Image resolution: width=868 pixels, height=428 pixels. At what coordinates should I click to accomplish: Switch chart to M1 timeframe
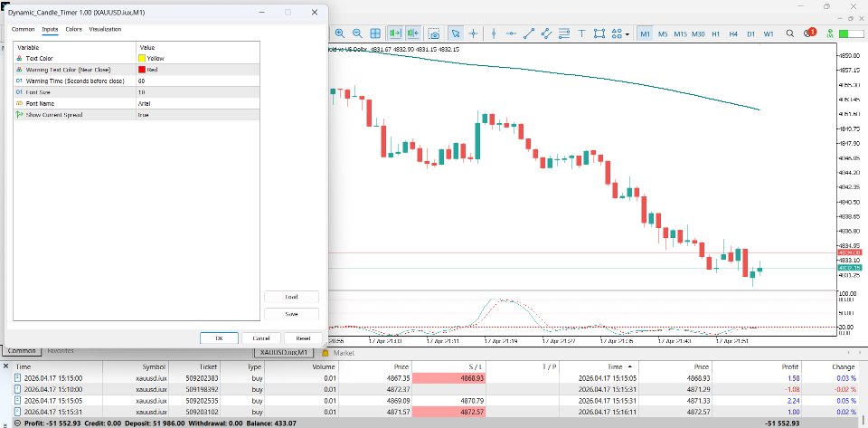point(645,33)
